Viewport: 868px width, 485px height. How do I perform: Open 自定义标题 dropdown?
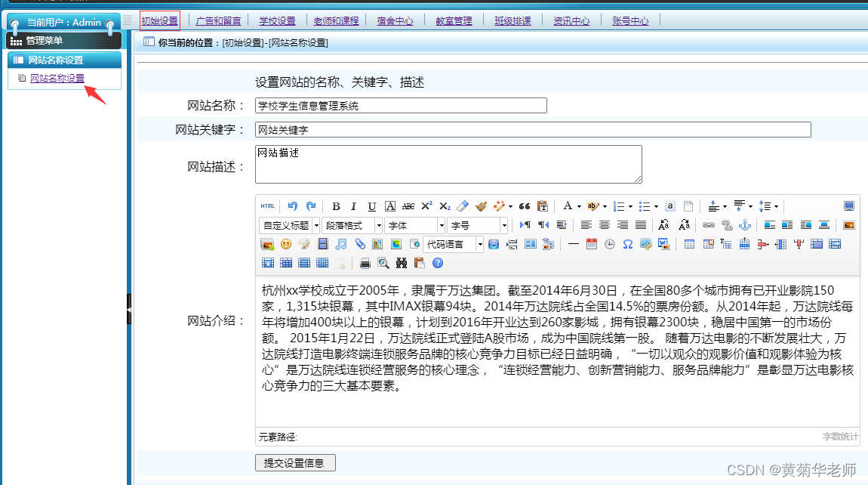point(290,226)
